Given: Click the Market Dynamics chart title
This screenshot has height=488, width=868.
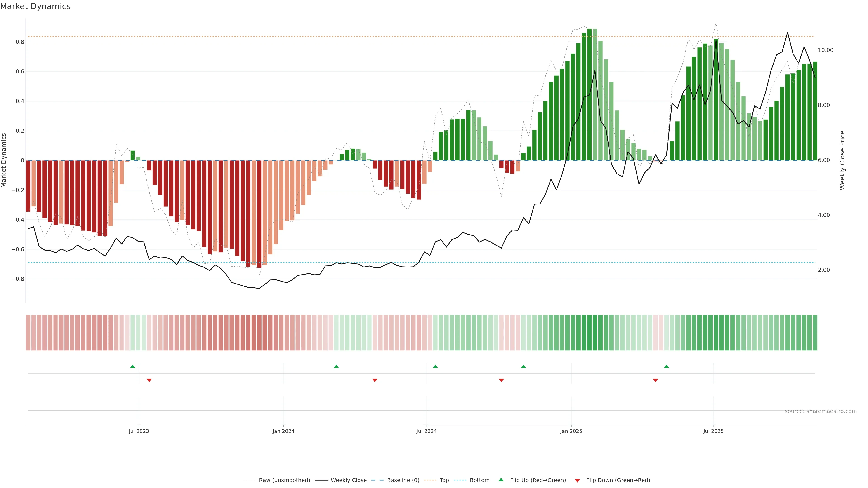Looking at the screenshot, I should coord(35,6).
